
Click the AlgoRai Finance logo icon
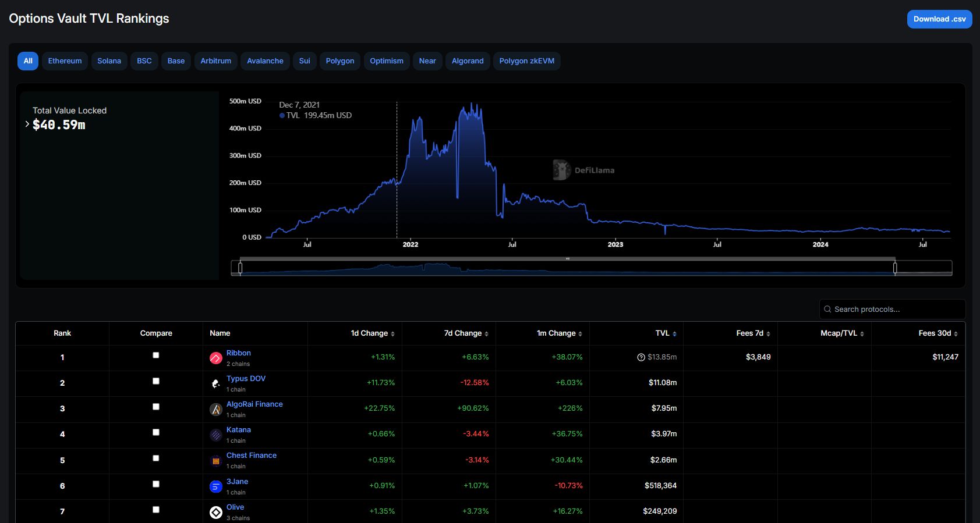(215, 410)
